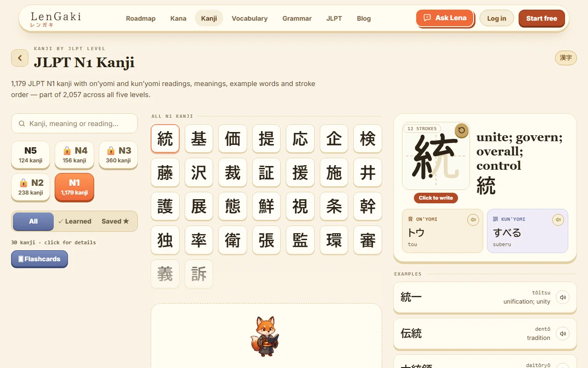Open the faded kanji tile 訴
The image size is (588, 368).
pyautogui.click(x=199, y=274)
